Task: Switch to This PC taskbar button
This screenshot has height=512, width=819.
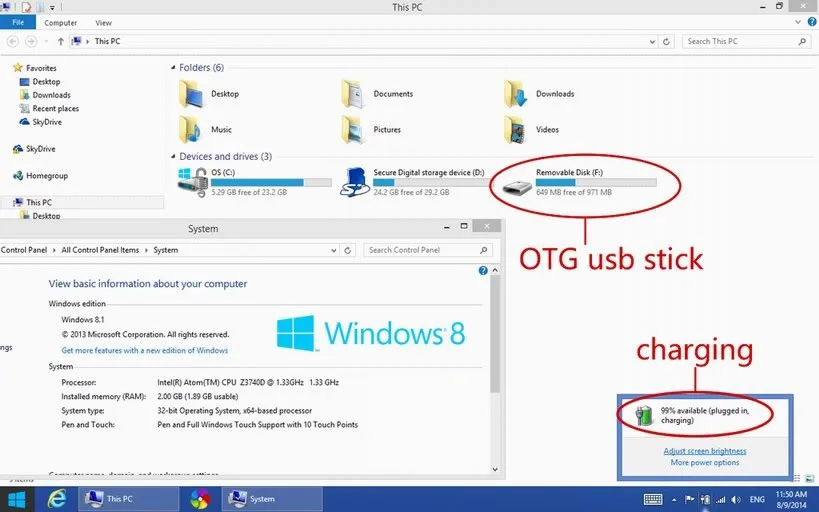Action: pyautogui.click(x=128, y=499)
